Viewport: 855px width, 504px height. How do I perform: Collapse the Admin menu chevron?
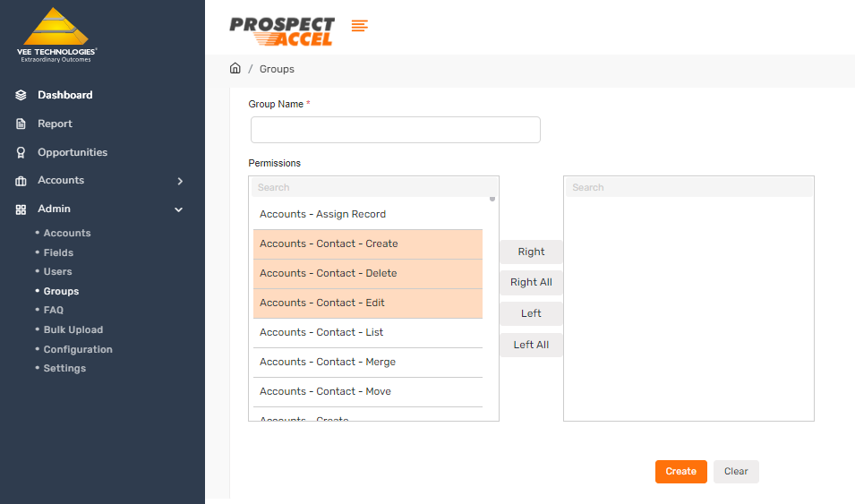(x=179, y=209)
